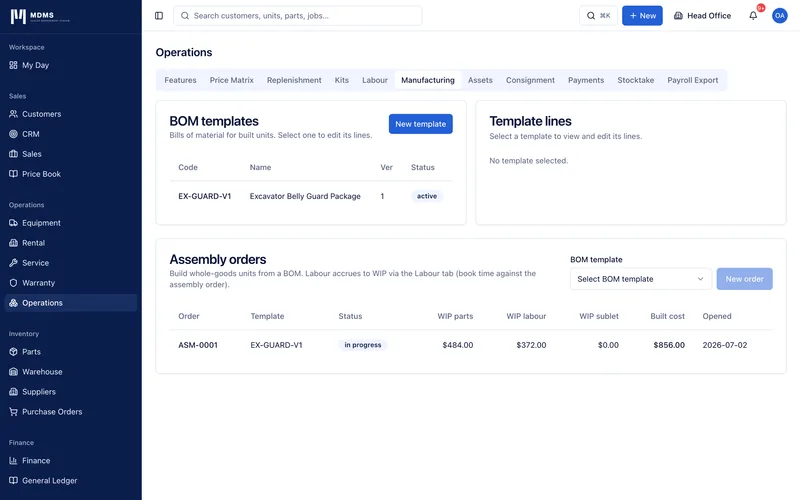Click the Sales icon in sidebar
Screen dimensions: 800x500
[13, 154]
